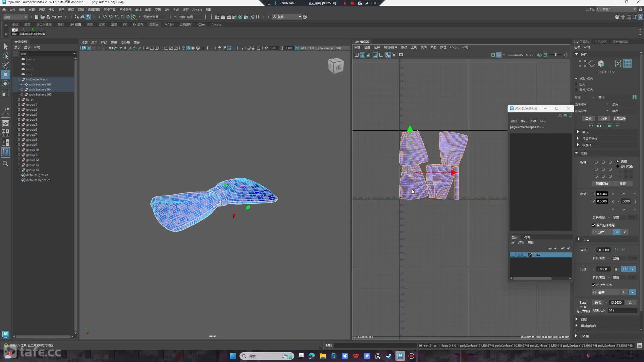Expand the 按类型选择 section
Screen dimensions: 644x362
pos(578,138)
